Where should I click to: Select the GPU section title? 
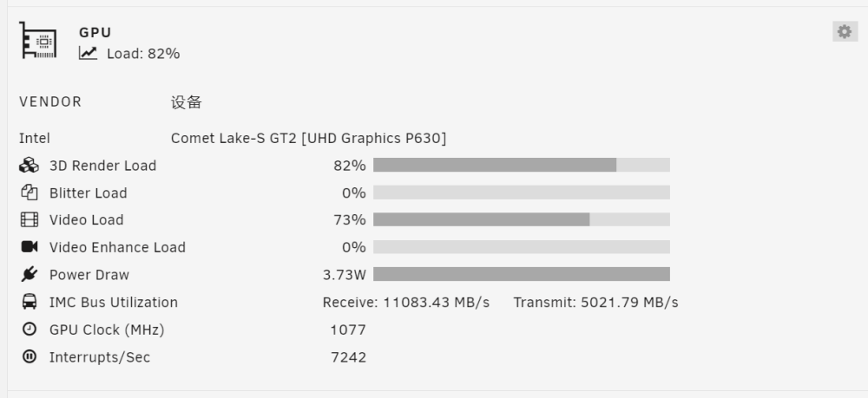[95, 32]
